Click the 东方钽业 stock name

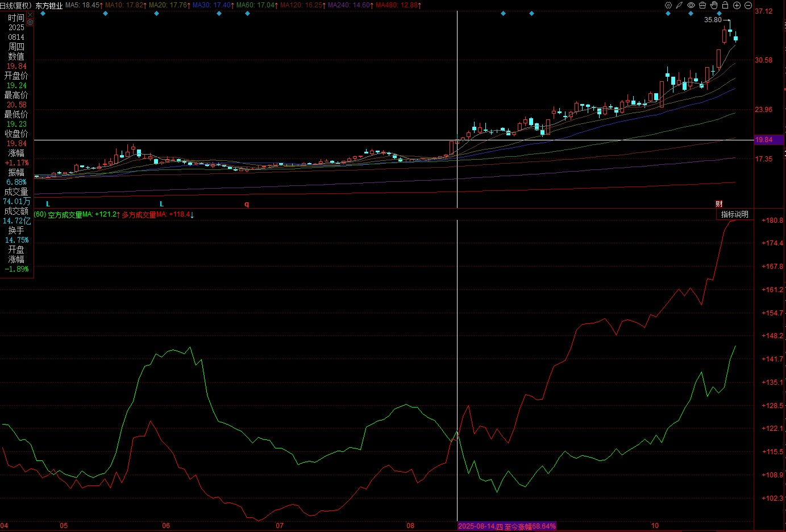coord(49,5)
